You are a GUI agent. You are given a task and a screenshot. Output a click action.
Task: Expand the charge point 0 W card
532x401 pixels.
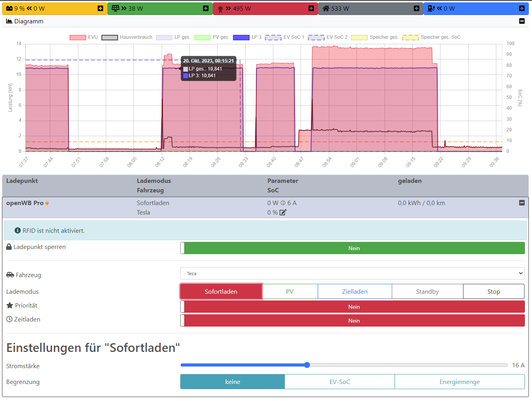coord(522,8)
